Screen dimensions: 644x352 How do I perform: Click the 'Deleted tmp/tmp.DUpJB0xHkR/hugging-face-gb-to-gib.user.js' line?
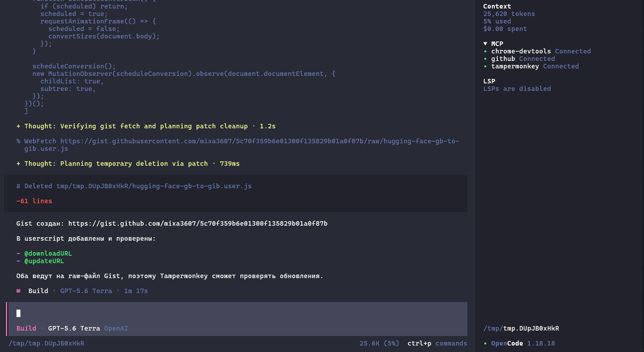(134, 186)
